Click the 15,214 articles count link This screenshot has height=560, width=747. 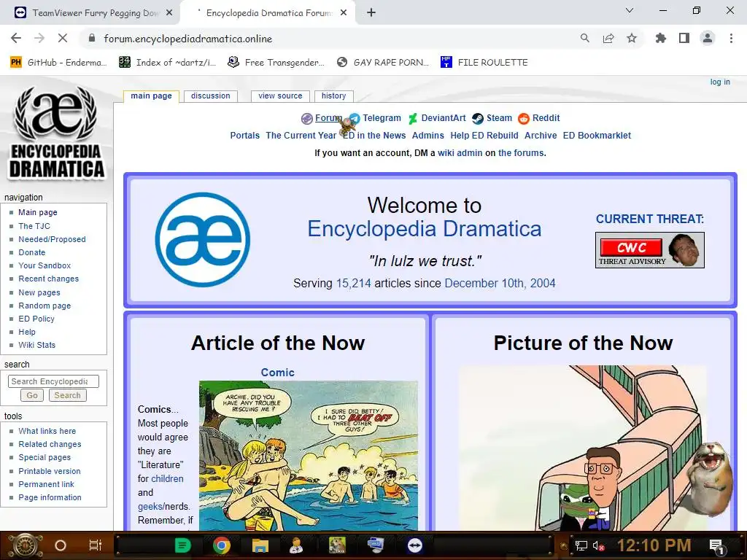[354, 284]
